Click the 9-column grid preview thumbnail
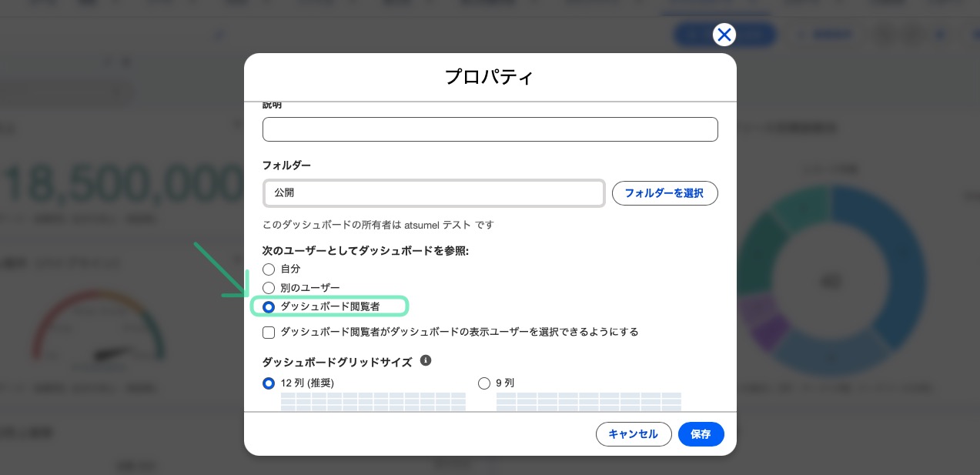 click(x=589, y=402)
